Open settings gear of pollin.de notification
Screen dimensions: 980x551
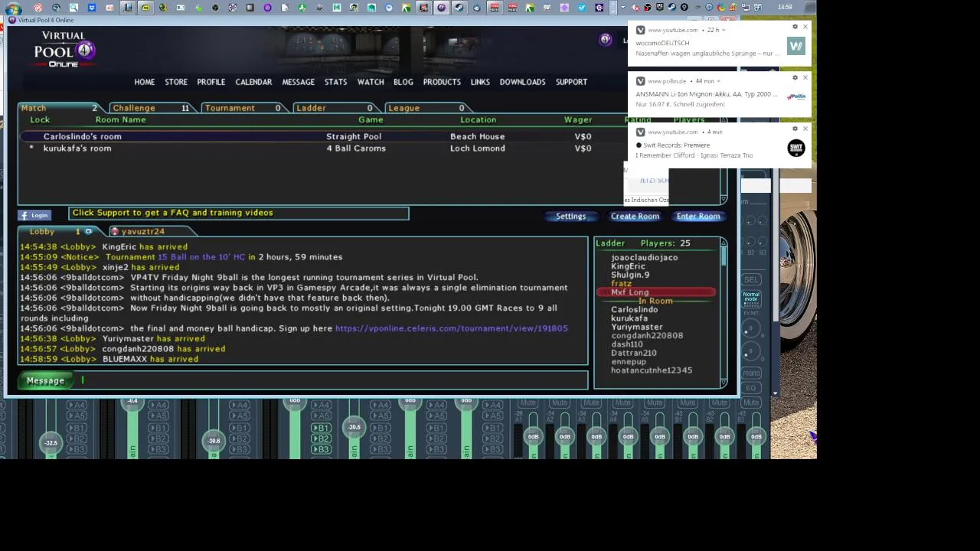[x=795, y=77]
